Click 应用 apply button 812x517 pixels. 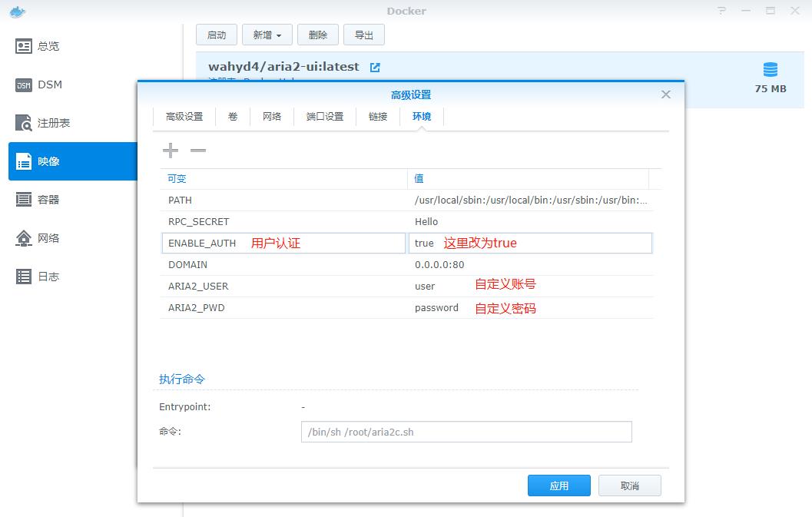[559, 486]
